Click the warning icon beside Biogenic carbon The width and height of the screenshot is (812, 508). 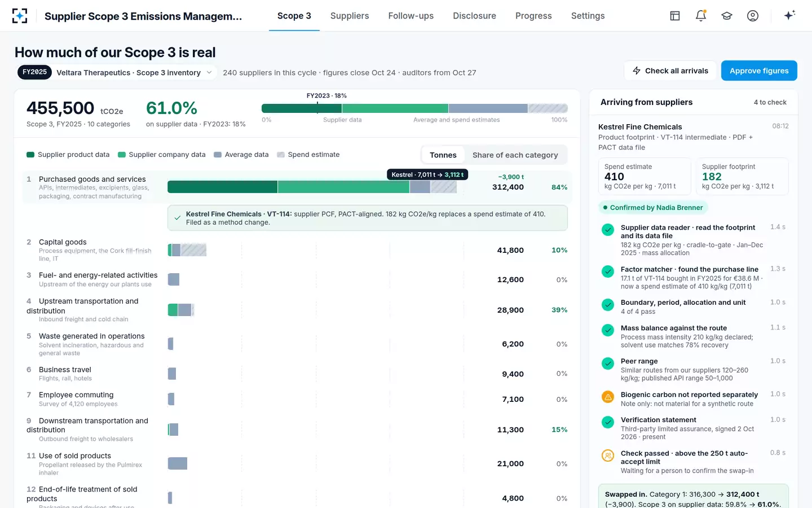[x=608, y=397]
